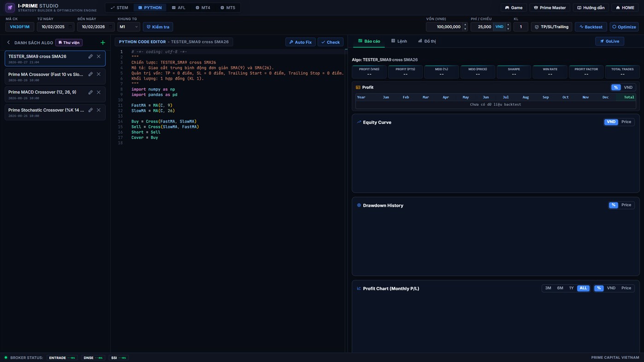
Task: Show Equity Curve by Price
Action: click(626, 122)
